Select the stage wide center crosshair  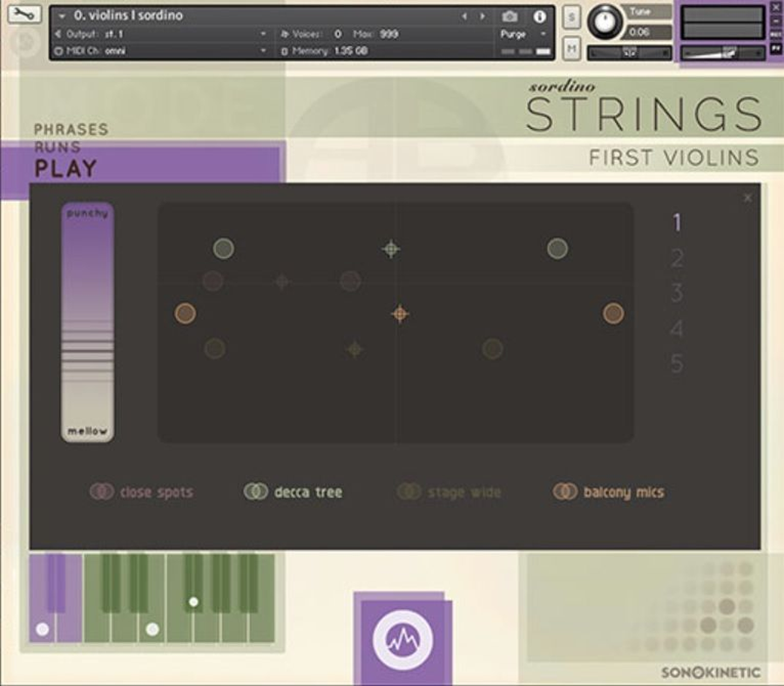coord(355,350)
